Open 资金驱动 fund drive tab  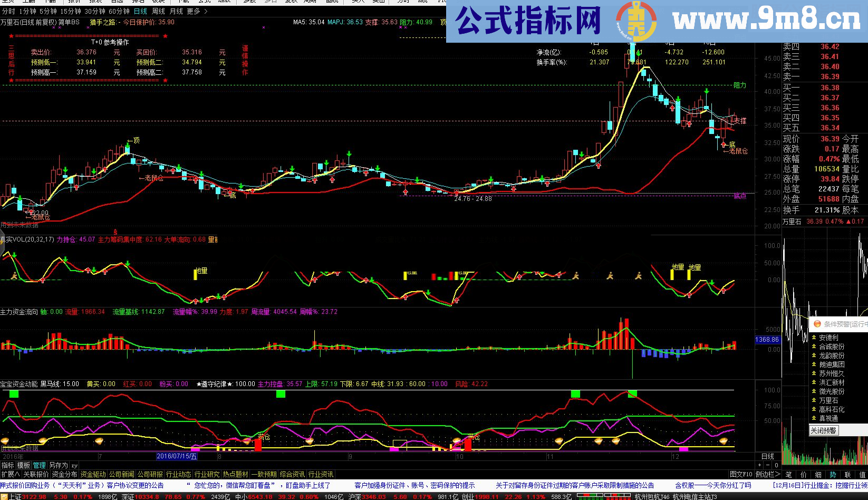point(93,474)
